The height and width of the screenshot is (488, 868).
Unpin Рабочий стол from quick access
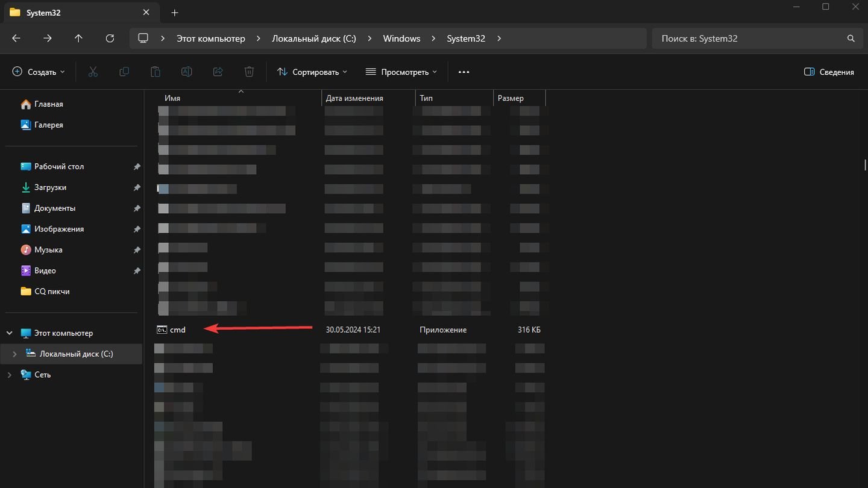point(137,167)
